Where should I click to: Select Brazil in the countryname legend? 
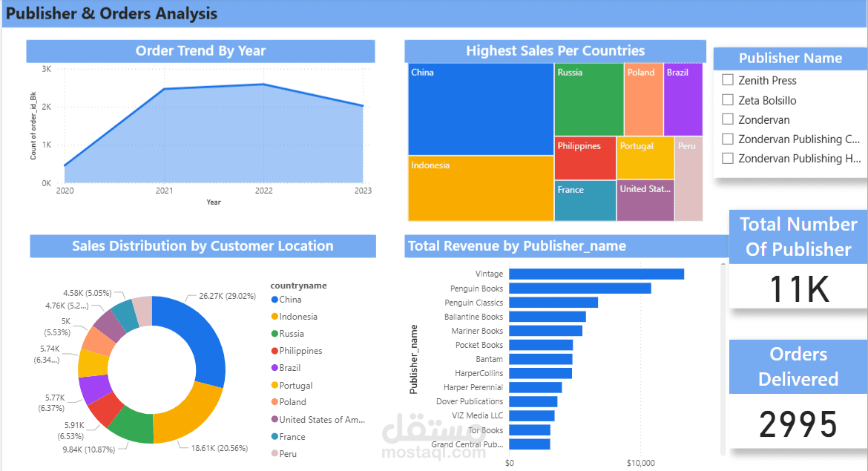pyautogui.click(x=286, y=368)
